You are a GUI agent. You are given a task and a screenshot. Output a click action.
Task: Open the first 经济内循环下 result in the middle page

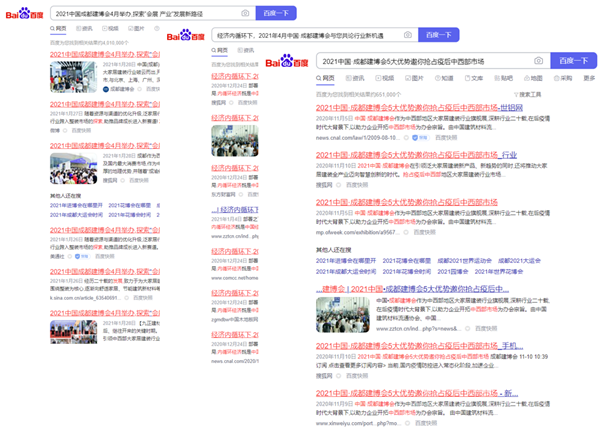[x=235, y=76]
